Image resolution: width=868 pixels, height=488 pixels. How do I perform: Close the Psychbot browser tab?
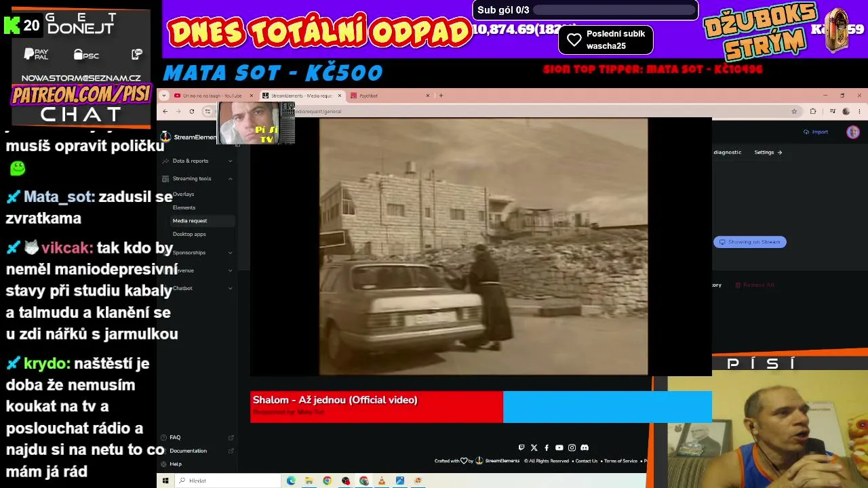pos(428,96)
